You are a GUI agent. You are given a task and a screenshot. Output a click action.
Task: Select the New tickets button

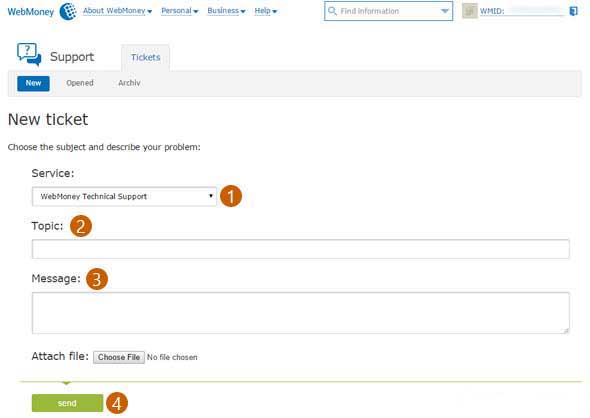(x=33, y=83)
